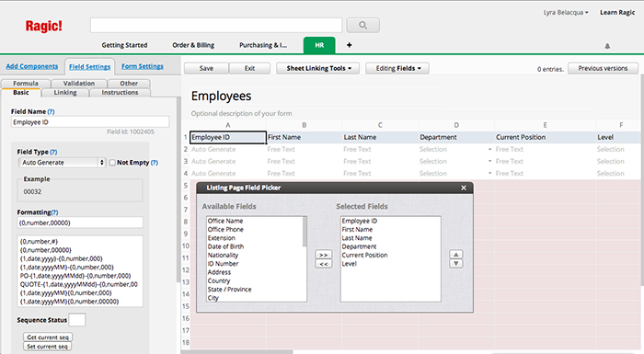Screen dimensions: 644x354
Task: Click the Available Fields list scrollbar
Action: click(x=305, y=232)
